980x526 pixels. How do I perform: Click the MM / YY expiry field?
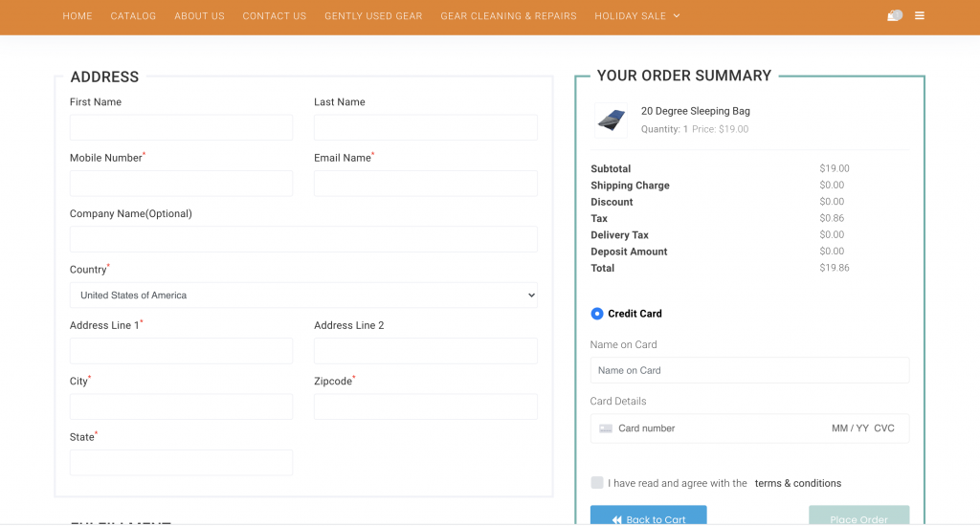pyautogui.click(x=850, y=428)
